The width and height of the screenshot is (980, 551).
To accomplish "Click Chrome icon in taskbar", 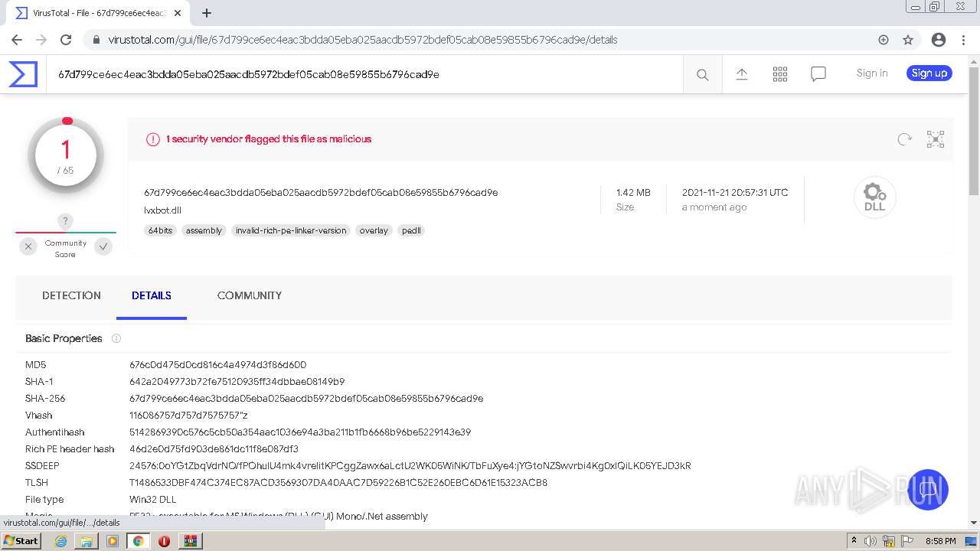I will coord(139,541).
